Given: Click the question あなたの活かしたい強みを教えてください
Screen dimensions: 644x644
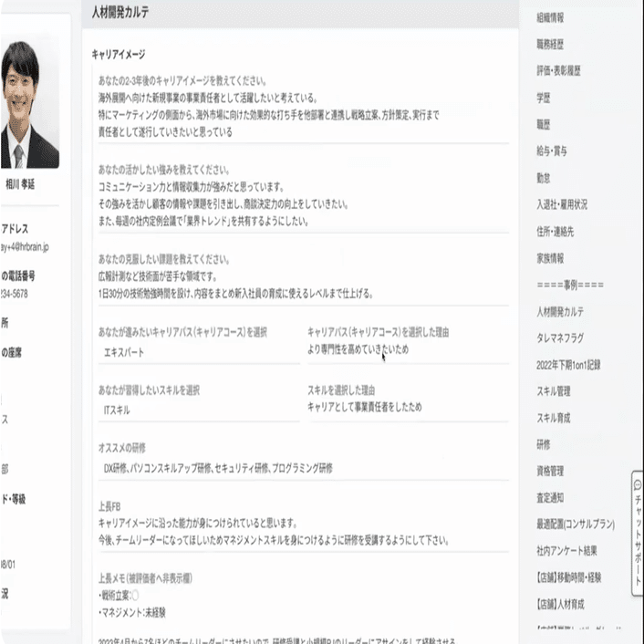Looking at the screenshot, I should coord(164,170).
